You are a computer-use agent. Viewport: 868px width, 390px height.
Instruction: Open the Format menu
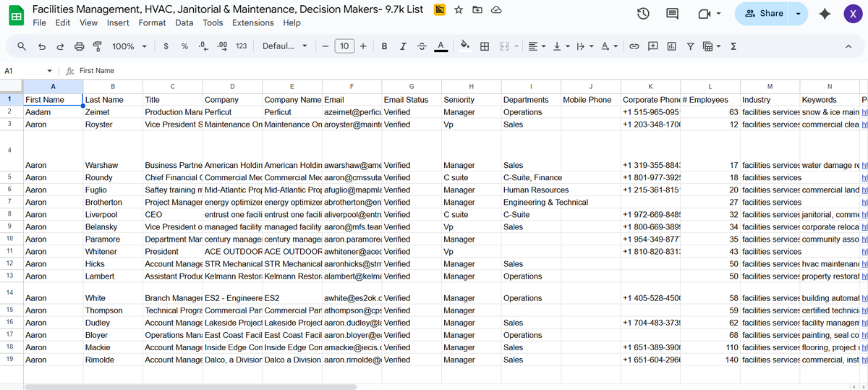point(152,22)
